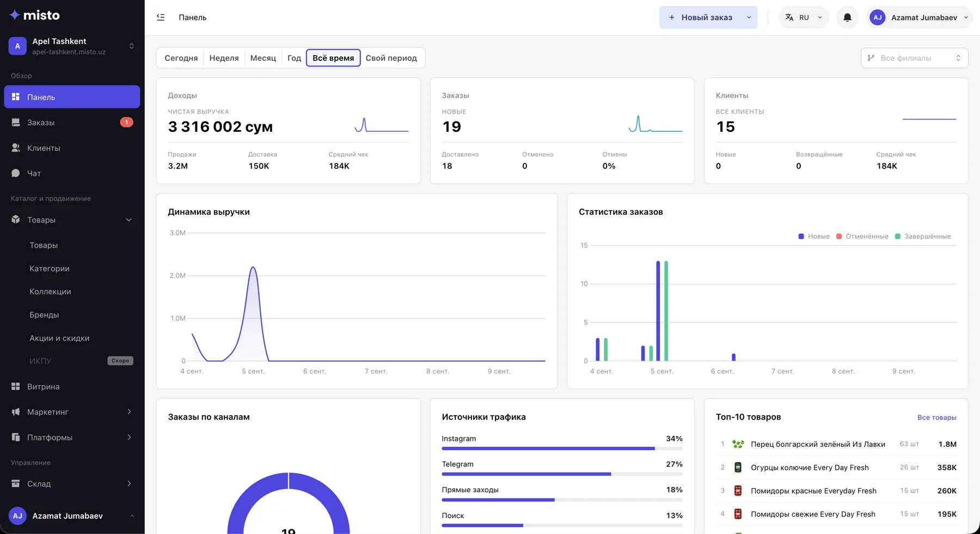Click the Платформы icon in sidebar
Viewport: 980px width, 534px height.
pyautogui.click(x=16, y=437)
